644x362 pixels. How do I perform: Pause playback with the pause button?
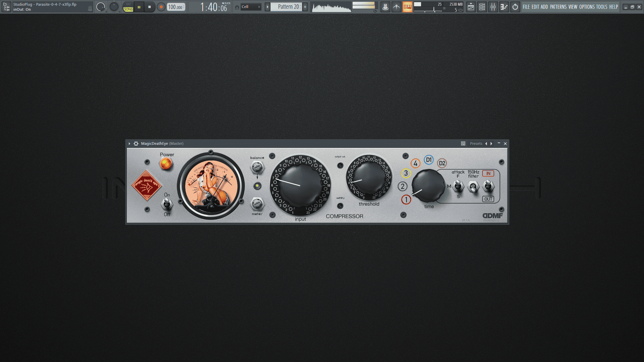coord(139,7)
